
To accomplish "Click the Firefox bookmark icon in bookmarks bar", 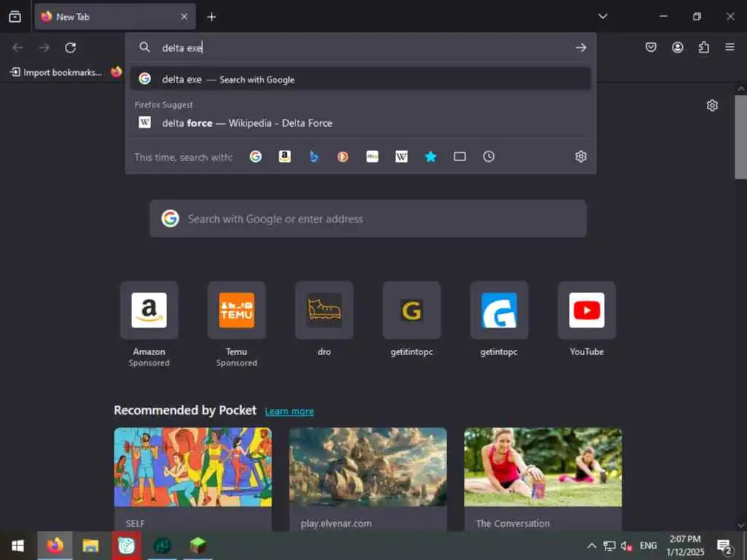I will (x=116, y=72).
